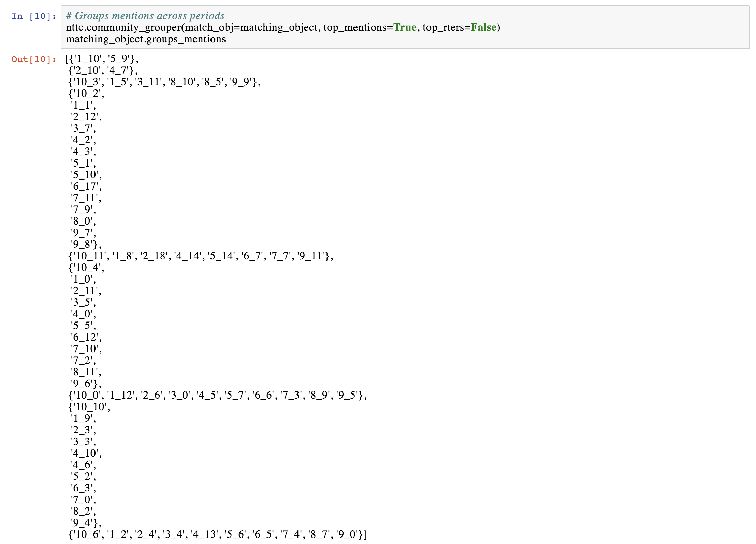
Task: Click the first output set '1_10', '5_9'
Action: click(x=102, y=59)
